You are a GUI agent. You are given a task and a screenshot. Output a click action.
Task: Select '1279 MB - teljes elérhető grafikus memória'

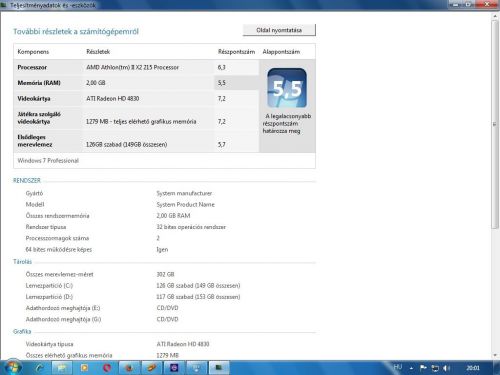(141, 122)
